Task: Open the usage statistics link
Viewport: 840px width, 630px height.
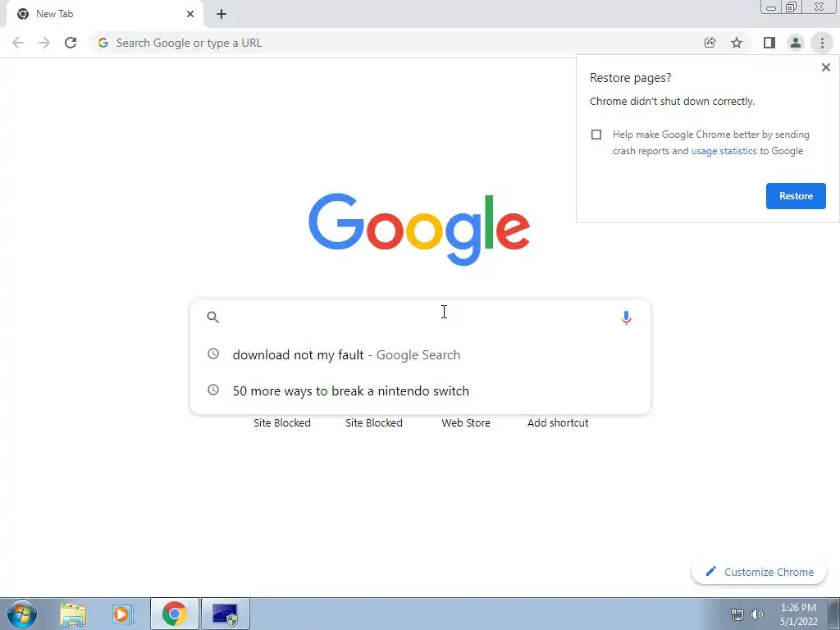Action: point(724,151)
